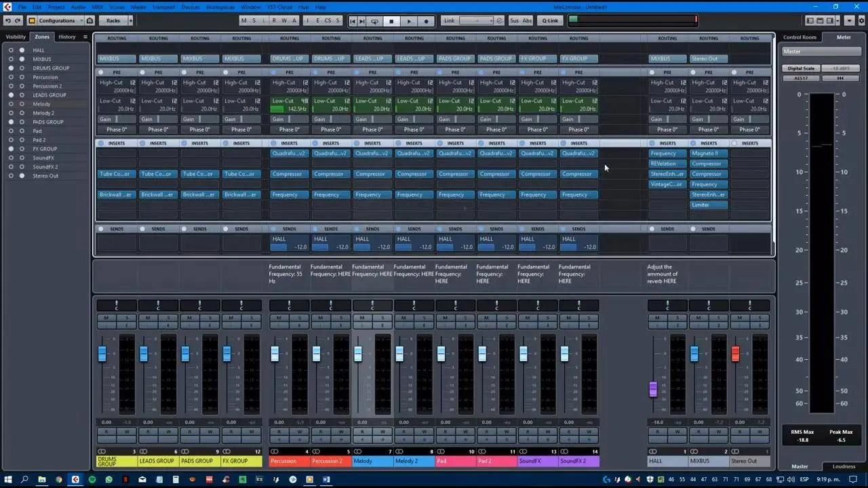Viewport: 868px width, 488px height.
Task: Open Stereo Out routing selector
Action: pyautogui.click(x=708, y=58)
